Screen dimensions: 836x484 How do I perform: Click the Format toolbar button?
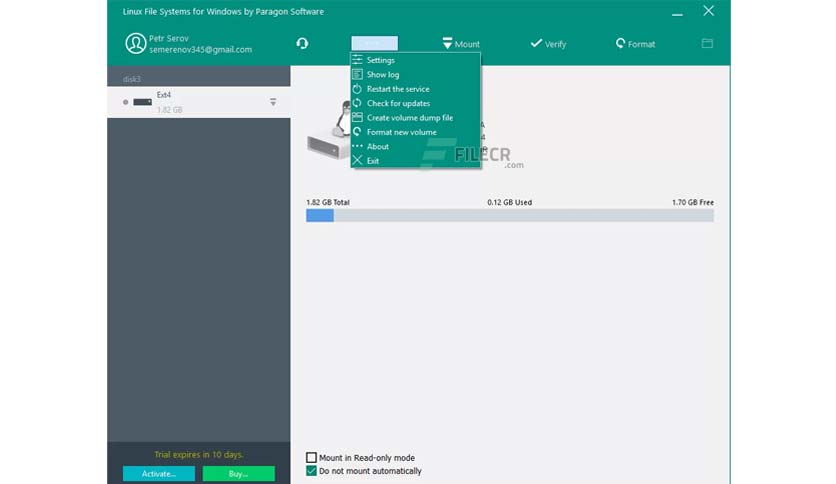635,44
